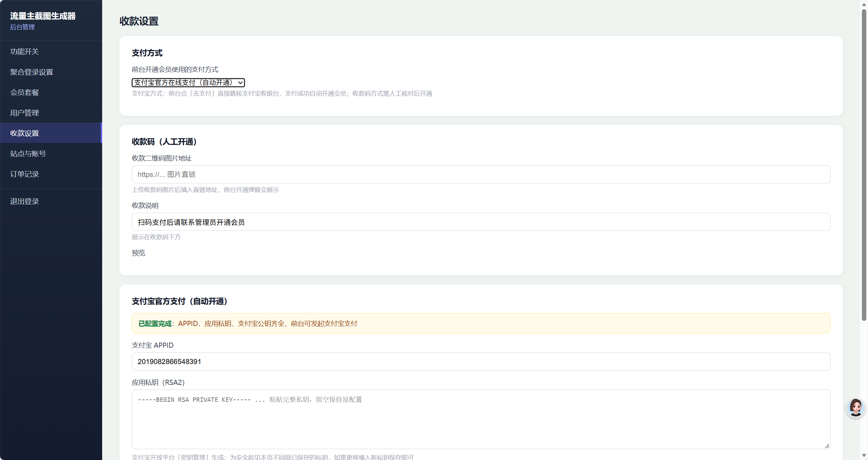Edit the 支付宝 APPID input field
The image size is (868, 460).
(481, 361)
